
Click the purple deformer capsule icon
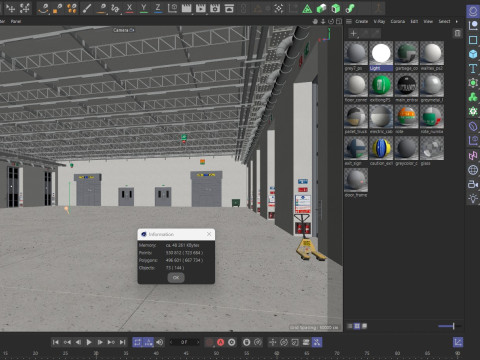coord(473,126)
